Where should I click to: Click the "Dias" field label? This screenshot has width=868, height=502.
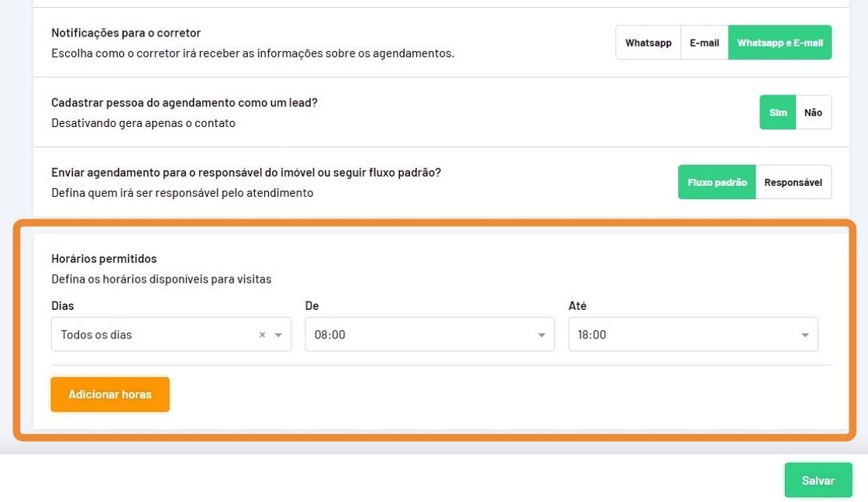point(63,306)
